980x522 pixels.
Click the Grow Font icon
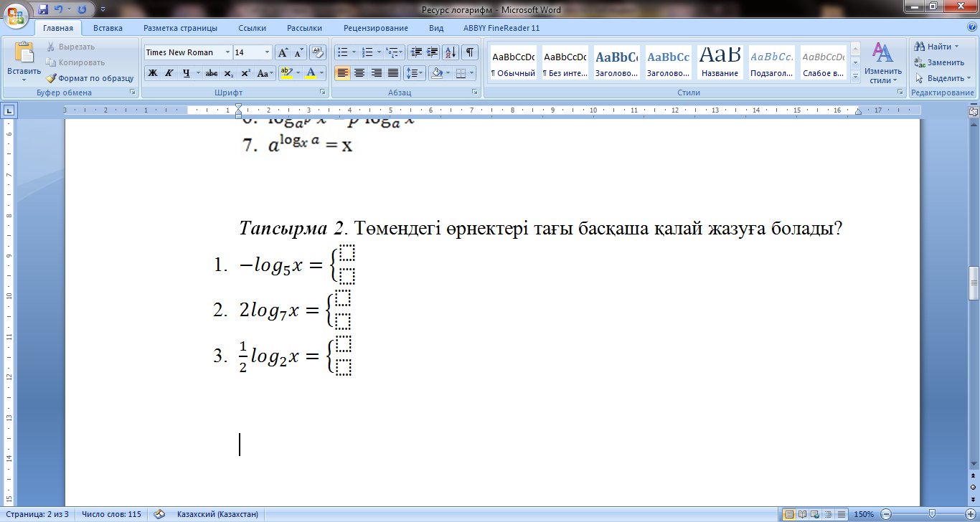[x=283, y=52]
